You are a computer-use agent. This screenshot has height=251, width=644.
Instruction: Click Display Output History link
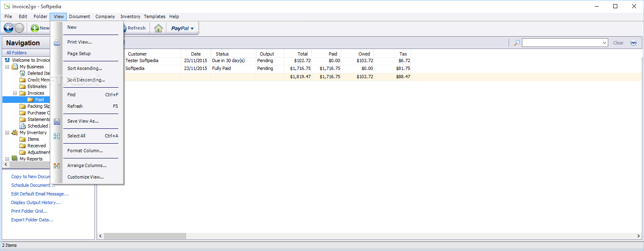tap(36, 202)
